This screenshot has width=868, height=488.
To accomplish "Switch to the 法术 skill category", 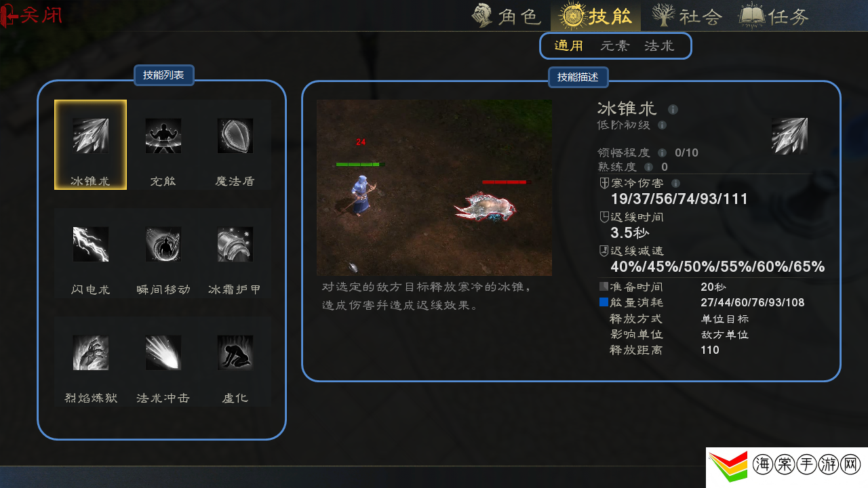I will click(x=659, y=46).
